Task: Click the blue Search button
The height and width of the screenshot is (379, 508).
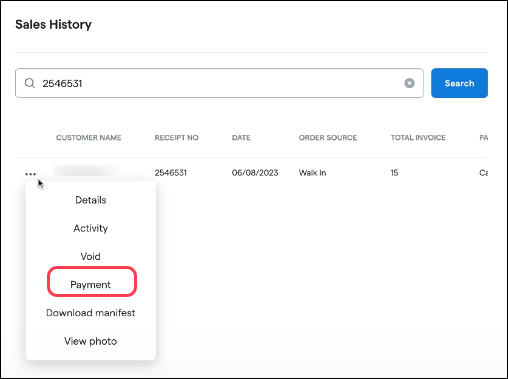Action: pyautogui.click(x=459, y=83)
